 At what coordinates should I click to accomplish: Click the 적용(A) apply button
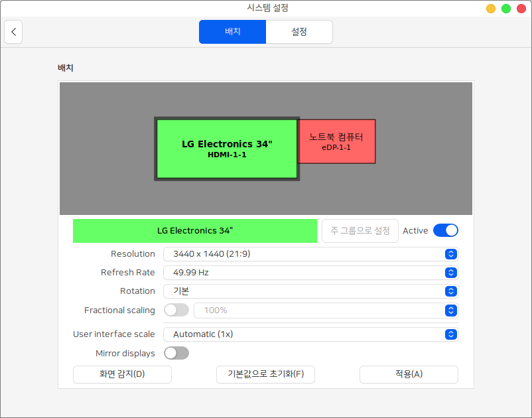point(409,374)
